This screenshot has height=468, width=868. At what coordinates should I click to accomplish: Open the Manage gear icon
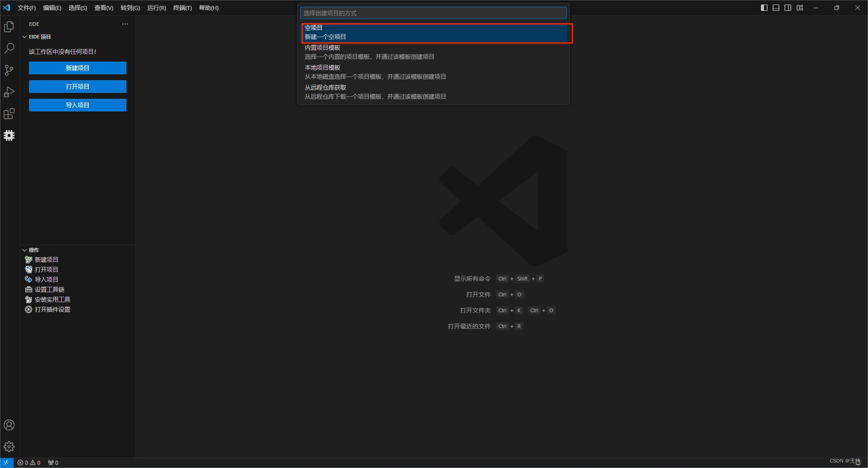(x=9, y=447)
